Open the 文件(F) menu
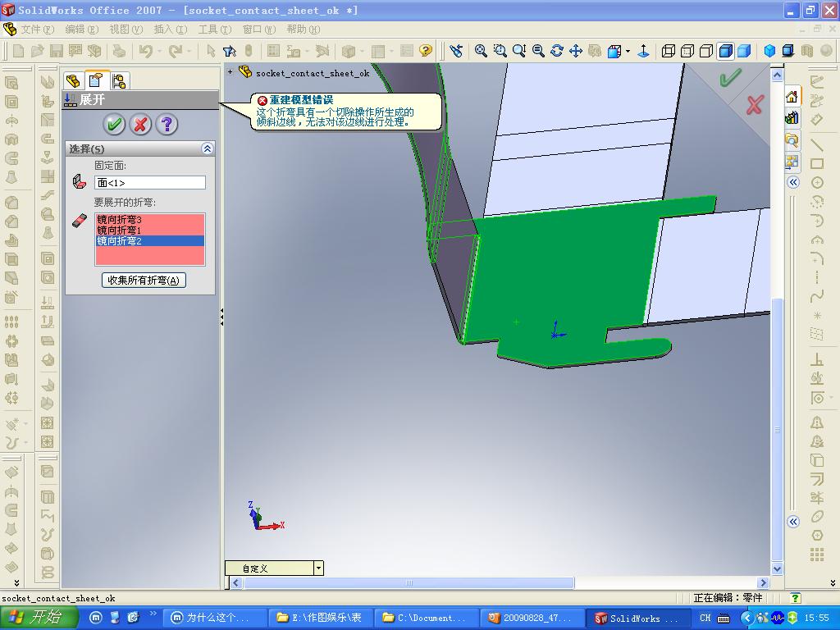The height and width of the screenshot is (630, 840). [38, 29]
